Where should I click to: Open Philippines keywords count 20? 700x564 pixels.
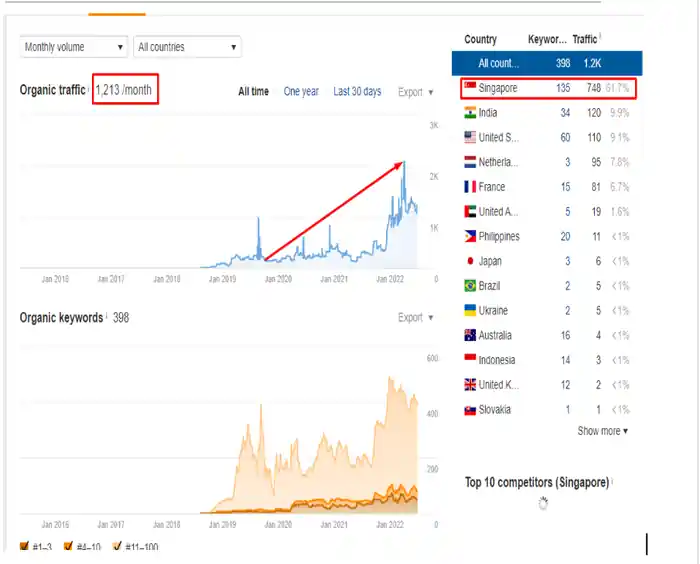pos(565,236)
